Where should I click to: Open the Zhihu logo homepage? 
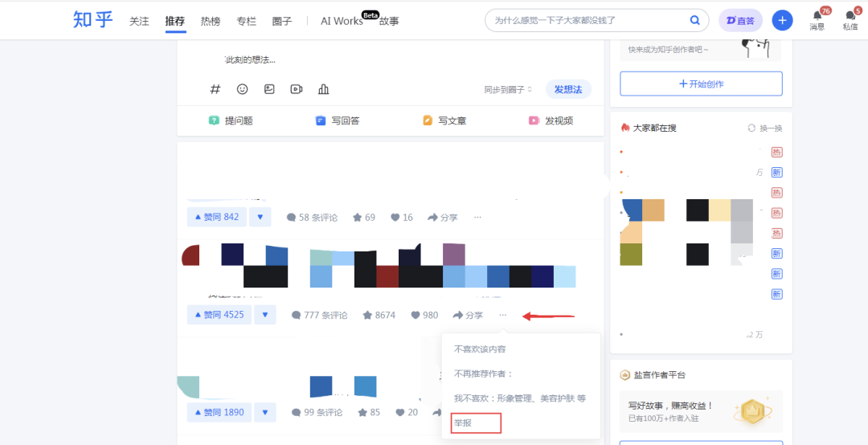(x=92, y=20)
